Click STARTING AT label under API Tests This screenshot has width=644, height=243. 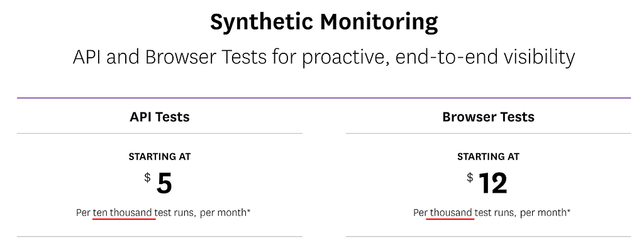coord(160,156)
